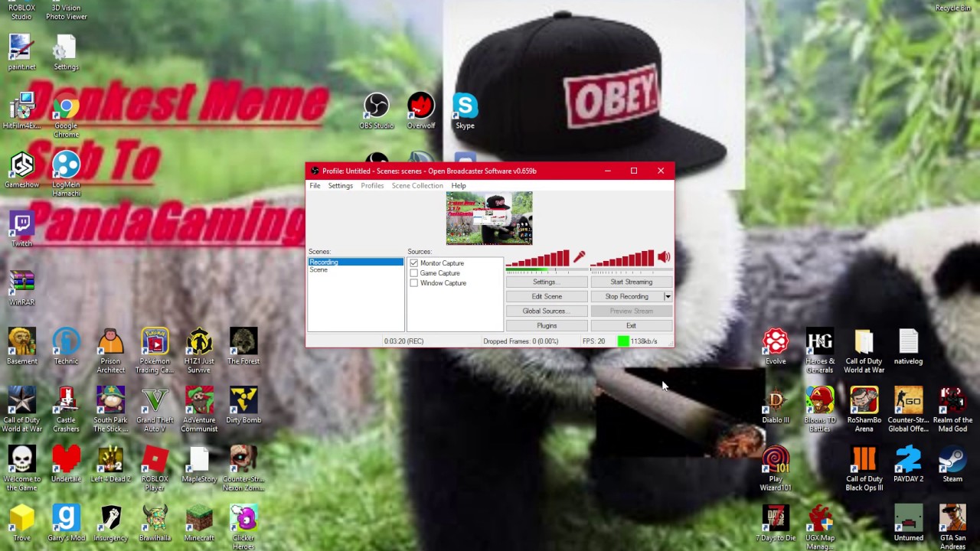Viewport: 980px width, 551px height.
Task: Select the paint.net desktop icon
Action: [21, 52]
